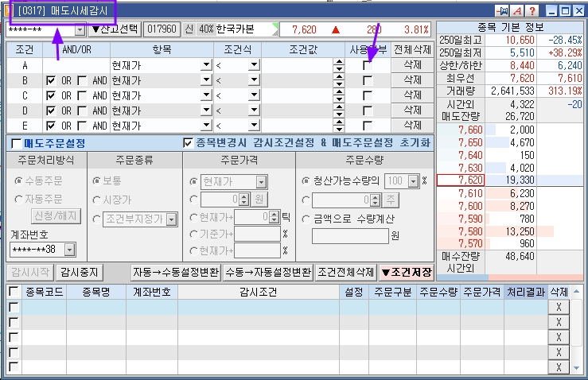Screen dimensions: 588x380
Task: Click the 조건값 stepper for condition A
Action: tap(339, 65)
